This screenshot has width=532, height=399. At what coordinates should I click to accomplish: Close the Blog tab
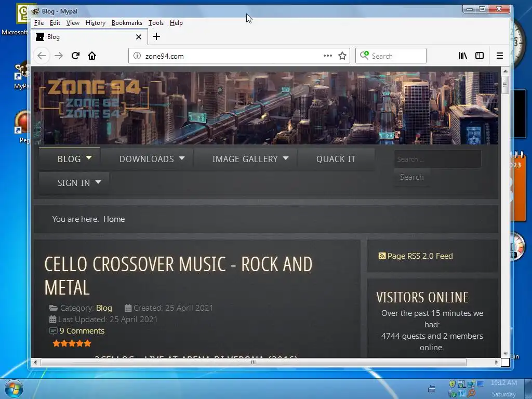(138, 37)
